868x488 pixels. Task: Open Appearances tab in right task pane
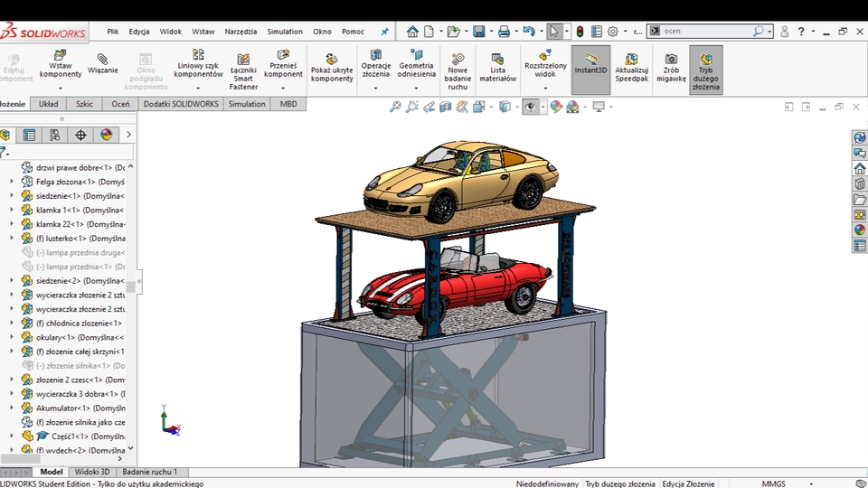coord(859,230)
